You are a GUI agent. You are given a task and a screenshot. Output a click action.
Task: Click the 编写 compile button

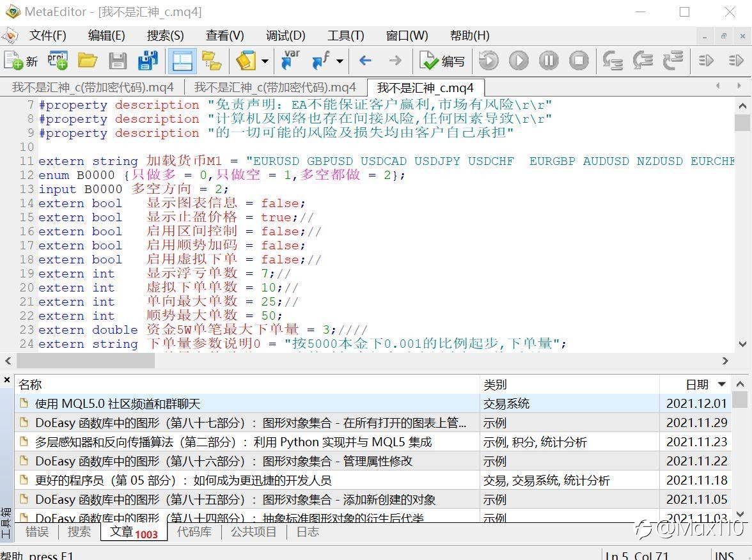pos(442,61)
